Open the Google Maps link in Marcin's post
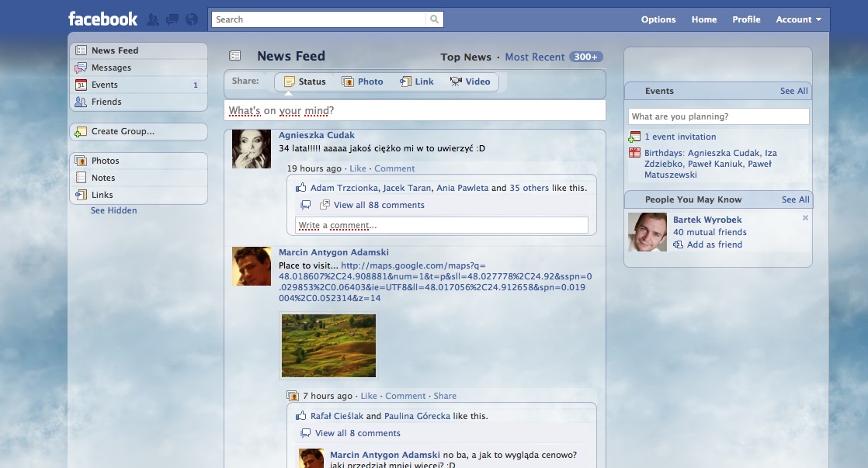The image size is (868, 468). 436,282
